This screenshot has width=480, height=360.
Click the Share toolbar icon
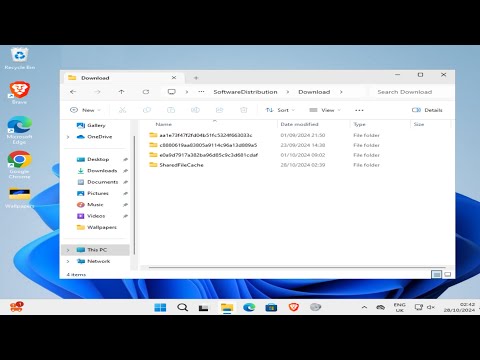coord(219,110)
